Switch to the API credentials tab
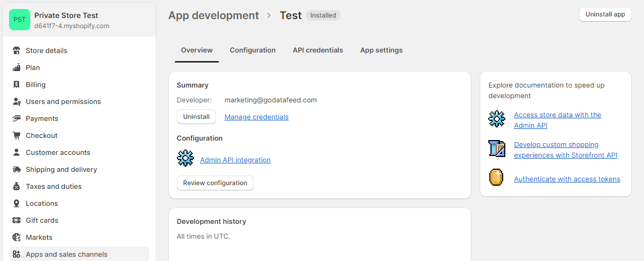The width and height of the screenshot is (644, 261). [x=318, y=50]
